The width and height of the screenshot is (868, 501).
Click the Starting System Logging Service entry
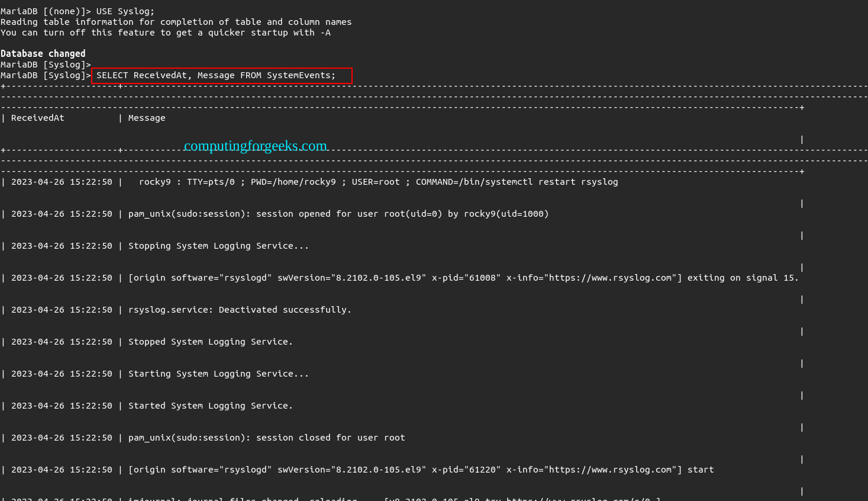coord(218,373)
